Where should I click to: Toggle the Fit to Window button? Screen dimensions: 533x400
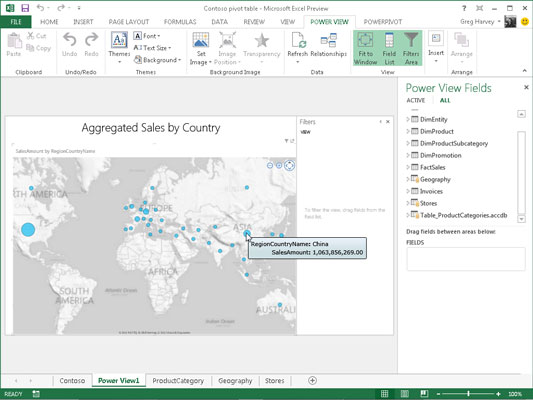[365, 48]
